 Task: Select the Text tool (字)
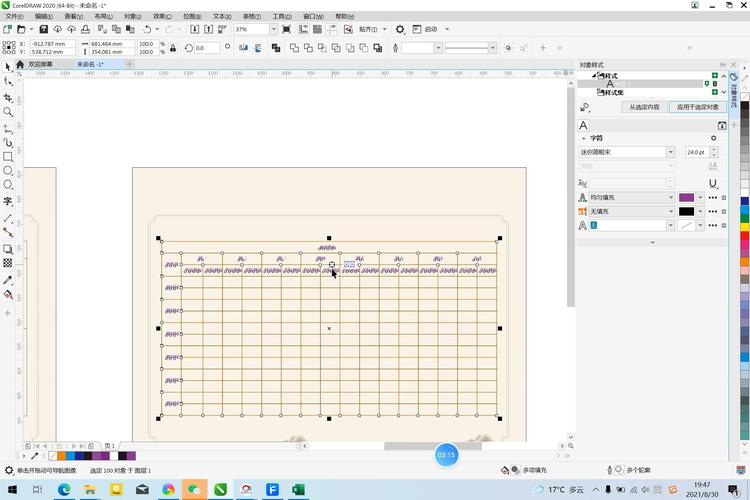point(8,201)
